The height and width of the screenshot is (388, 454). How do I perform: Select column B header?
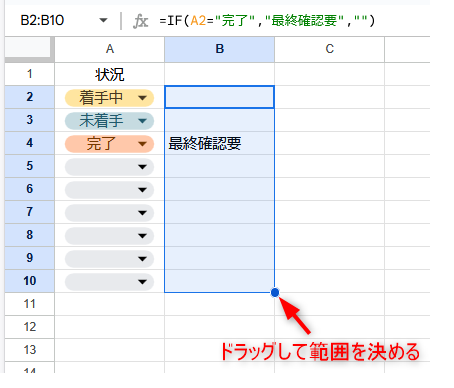tap(219, 49)
